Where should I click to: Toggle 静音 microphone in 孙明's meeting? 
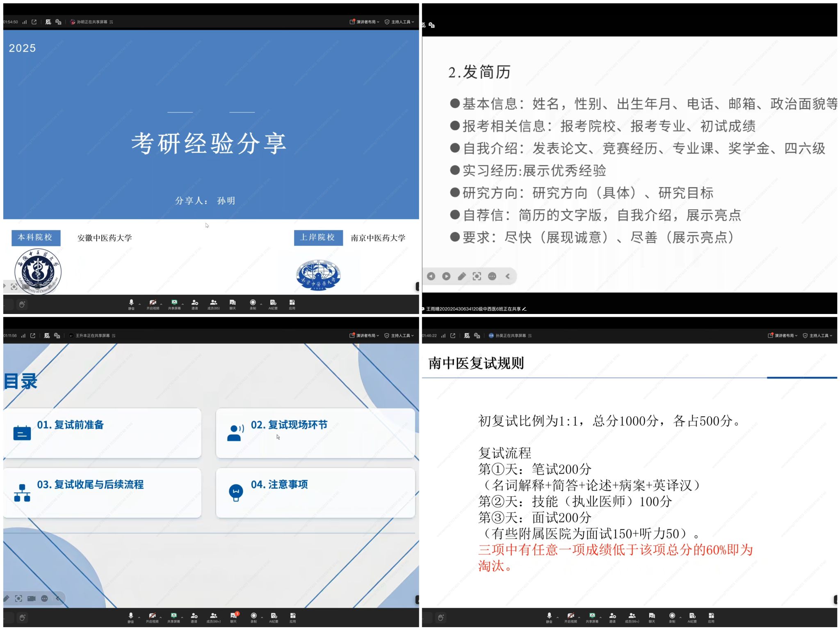tap(131, 304)
